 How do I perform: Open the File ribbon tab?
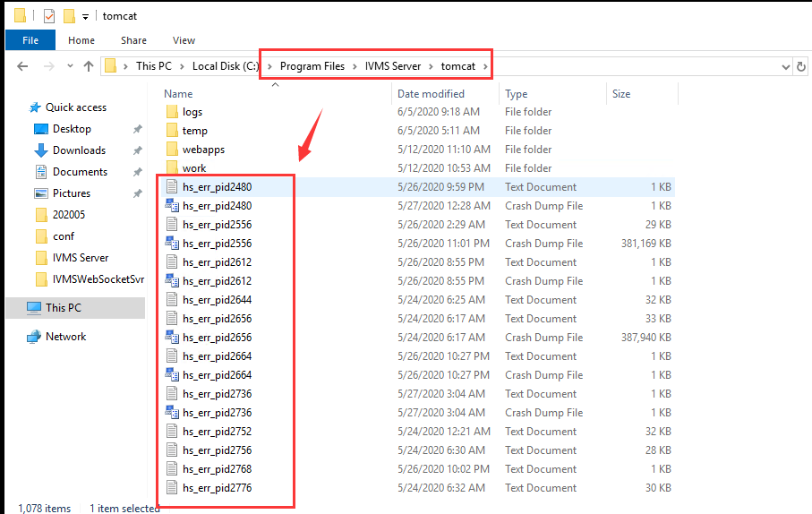[30, 40]
